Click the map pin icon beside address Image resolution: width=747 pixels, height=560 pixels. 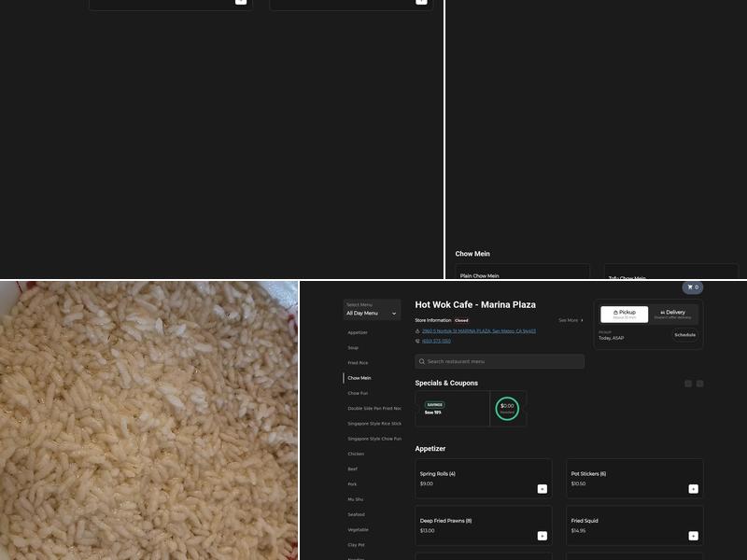point(417,330)
